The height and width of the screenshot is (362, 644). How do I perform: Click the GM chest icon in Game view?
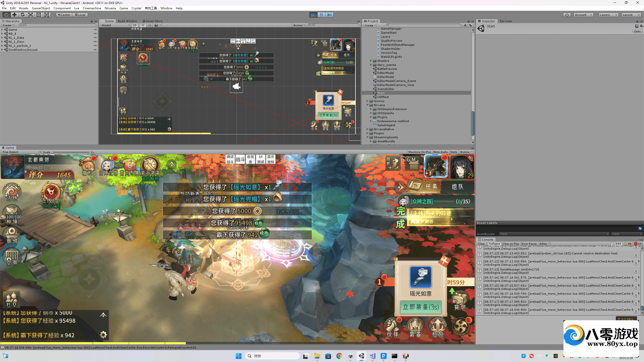413,163
